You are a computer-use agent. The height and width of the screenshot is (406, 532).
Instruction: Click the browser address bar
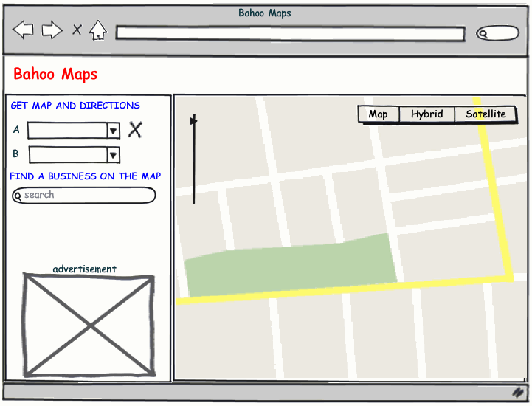[290, 33]
